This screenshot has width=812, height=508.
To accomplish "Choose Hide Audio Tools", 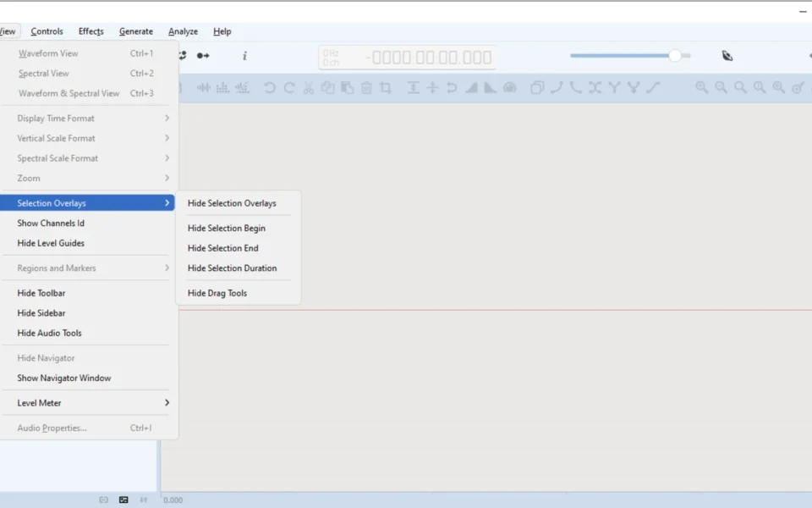I will click(x=87, y=333).
